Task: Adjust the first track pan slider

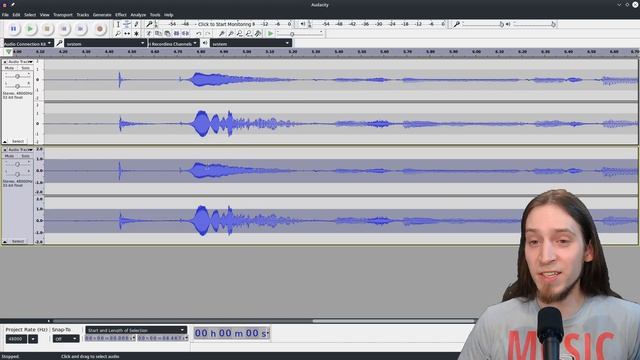Action: click(x=17, y=86)
